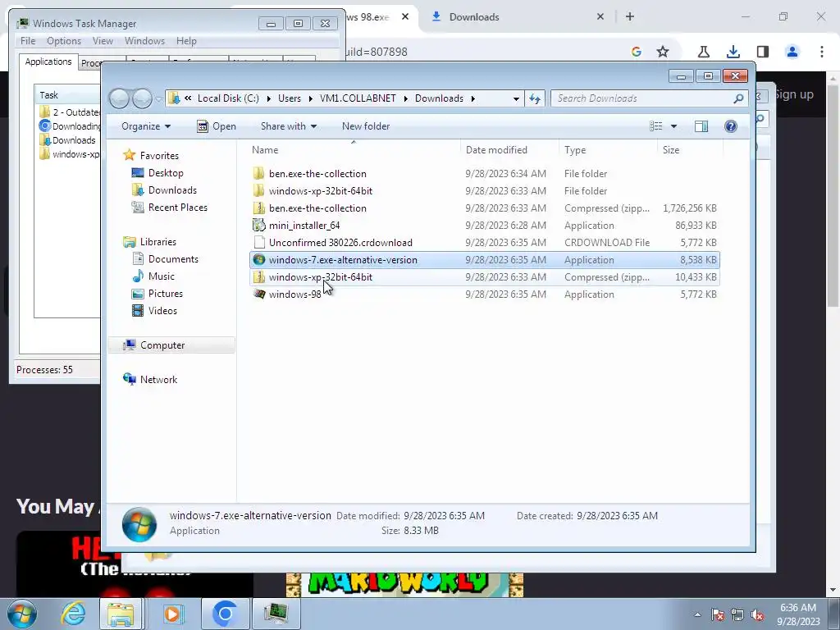This screenshot has height=630, width=840.
Task: Select the windows-xp-32bit-64bit zipped archive row
Action: (485, 277)
